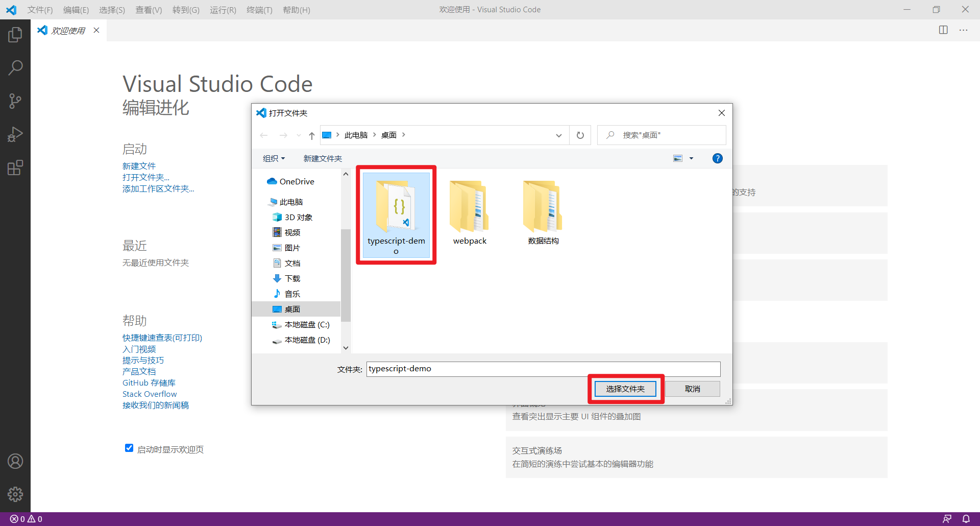
Task: Open the Run and Debug view
Action: pyautogui.click(x=15, y=134)
